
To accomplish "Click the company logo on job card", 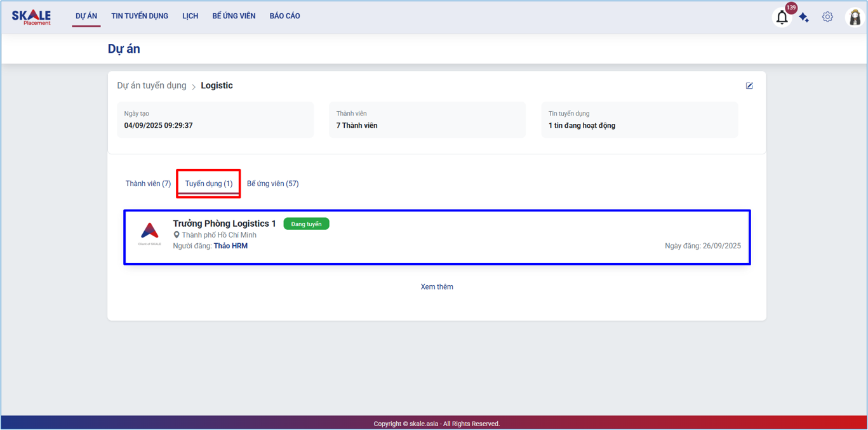I will (x=150, y=233).
